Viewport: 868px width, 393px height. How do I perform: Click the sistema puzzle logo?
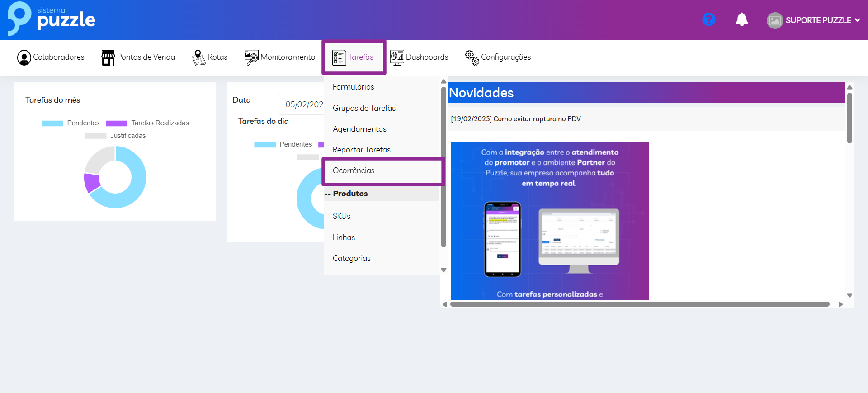click(x=52, y=19)
